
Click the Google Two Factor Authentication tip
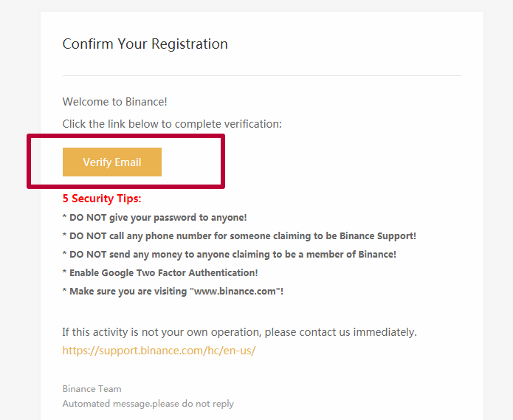click(160, 273)
